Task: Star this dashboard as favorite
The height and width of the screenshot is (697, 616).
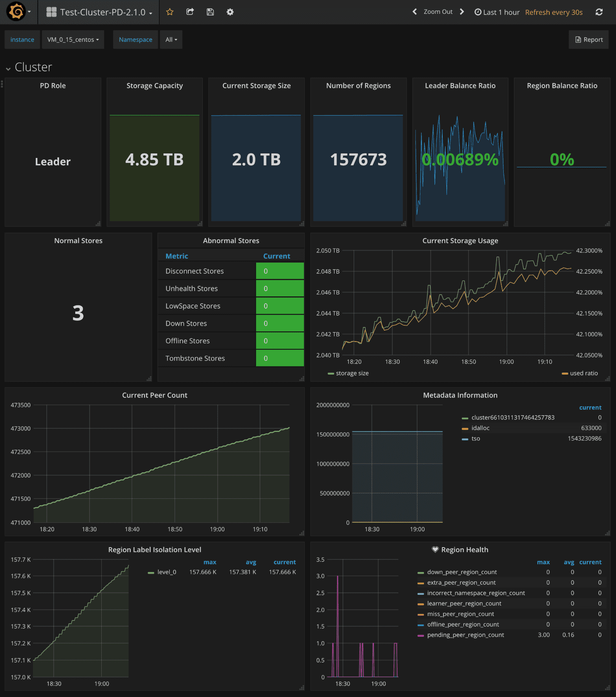Action: (x=170, y=12)
